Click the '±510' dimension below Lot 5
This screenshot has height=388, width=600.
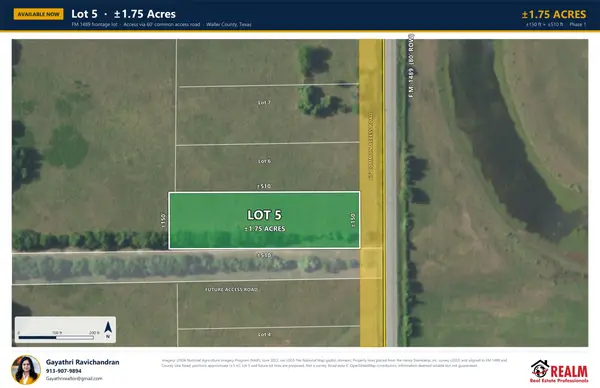click(x=264, y=255)
